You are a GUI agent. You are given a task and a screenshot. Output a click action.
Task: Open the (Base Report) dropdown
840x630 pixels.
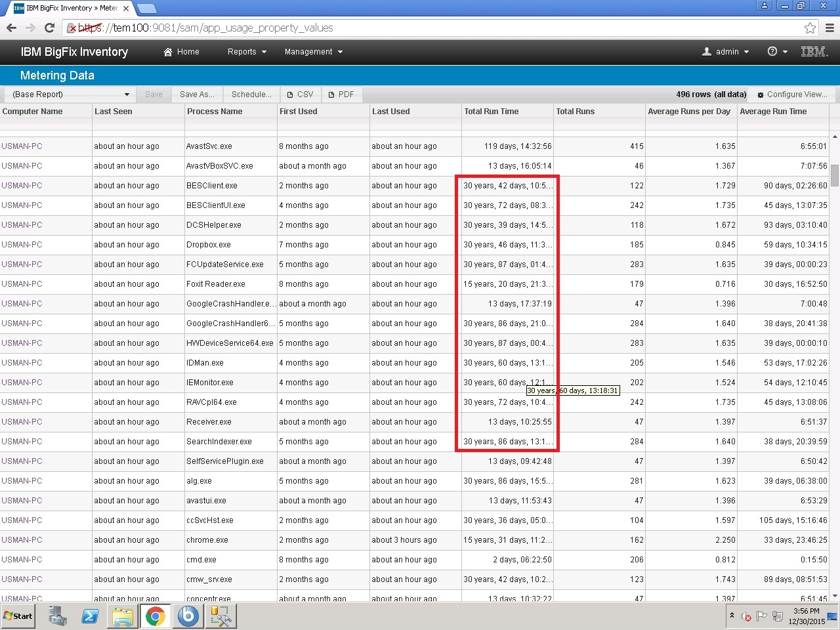pos(70,94)
